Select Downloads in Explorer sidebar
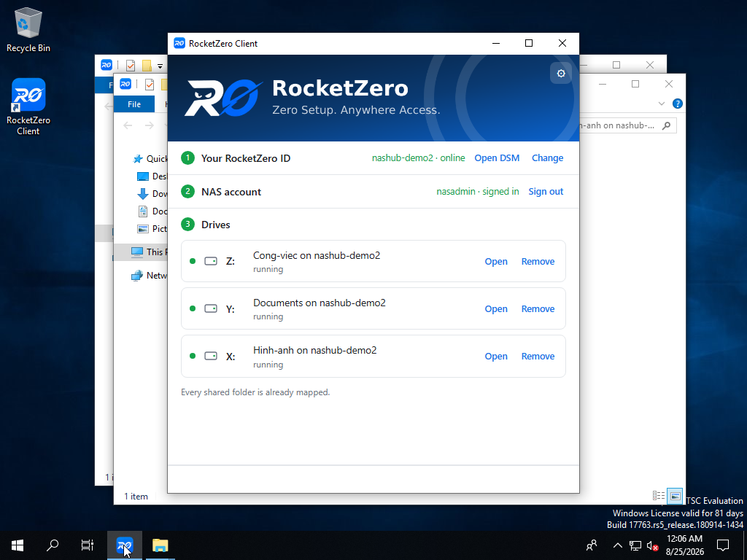 (x=152, y=194)
